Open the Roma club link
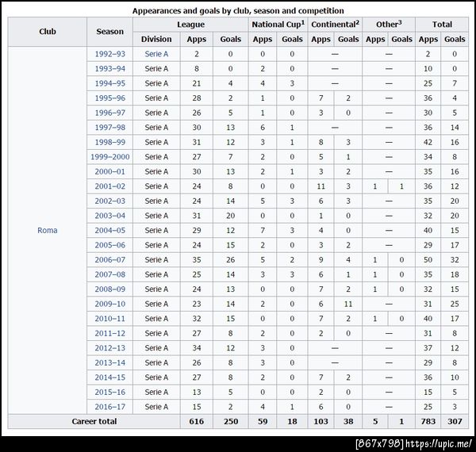476x452 pixels. point(48,230)
